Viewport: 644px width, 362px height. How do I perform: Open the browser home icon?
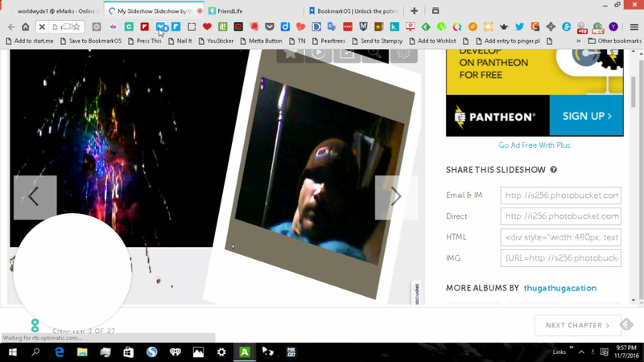click(26, 27)
